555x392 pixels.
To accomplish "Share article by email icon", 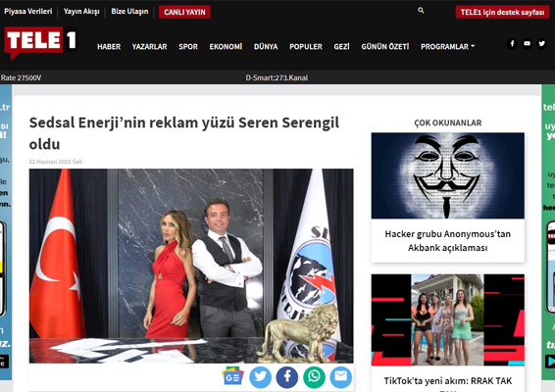I will (x=341, y=377).
